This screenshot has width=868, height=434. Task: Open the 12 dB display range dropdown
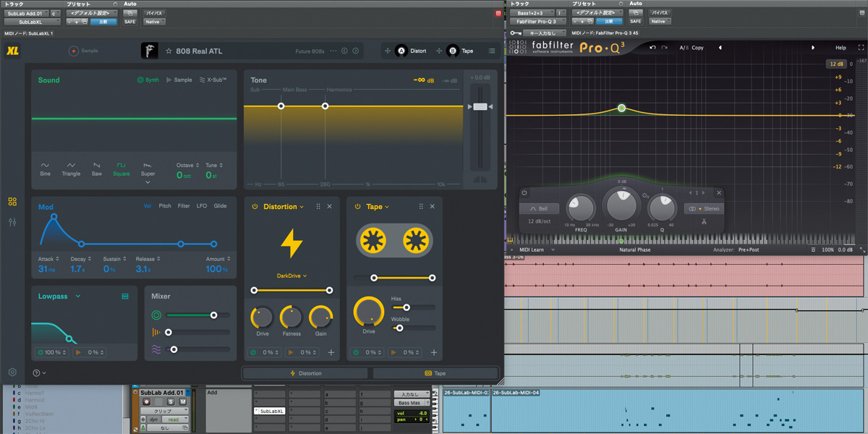point(835,64)
